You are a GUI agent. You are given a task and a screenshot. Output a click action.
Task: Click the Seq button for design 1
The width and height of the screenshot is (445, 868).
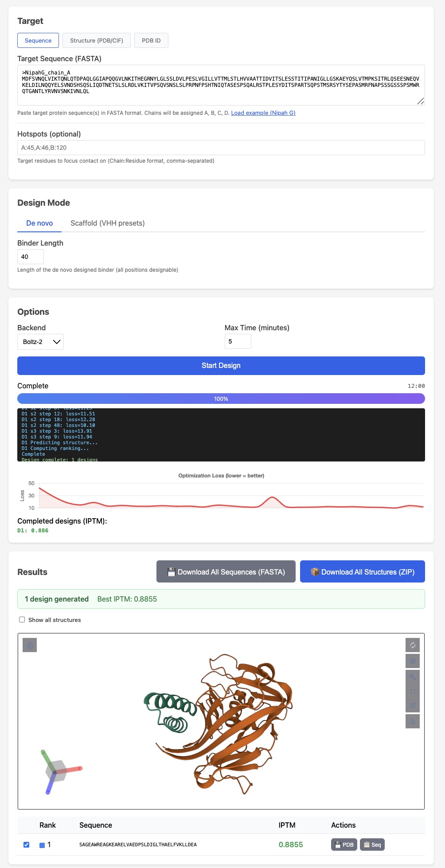pyautogui.click(x=372, y=845)
